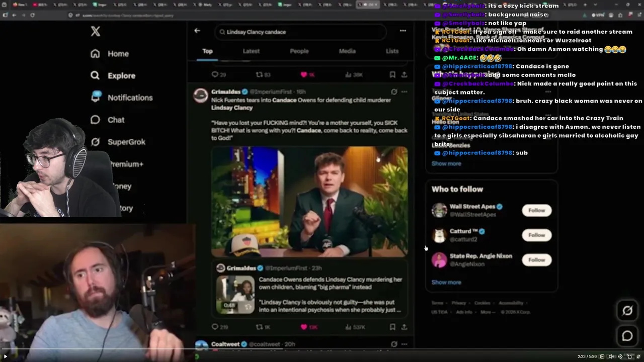Switch to the Top results tab
The image size is (644, 362).
[x=207, y=51]
